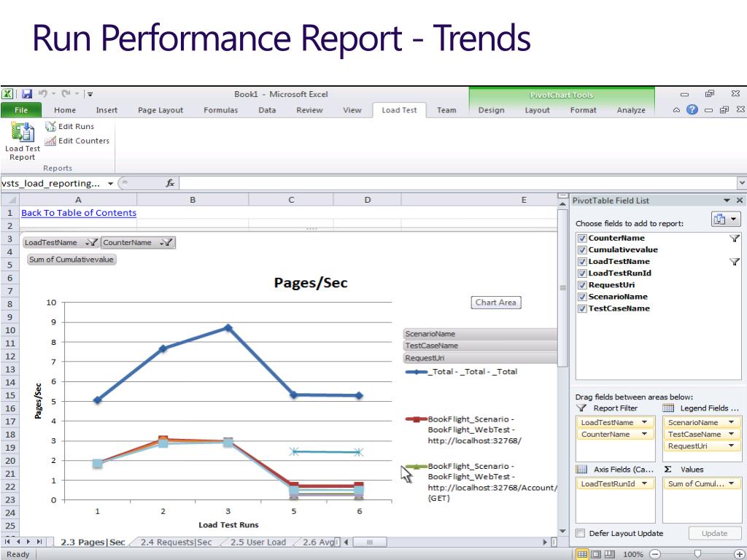Switch to the Team ribbon tab
The width and height of the screenshot is (747, 560).
pyautogui.click(x=446, y=110)
